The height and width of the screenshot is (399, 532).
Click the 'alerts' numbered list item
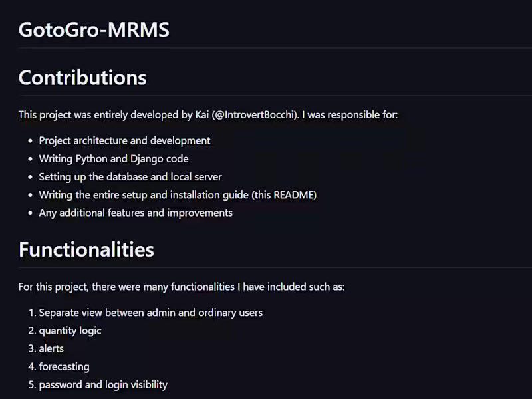pos(51,348)
